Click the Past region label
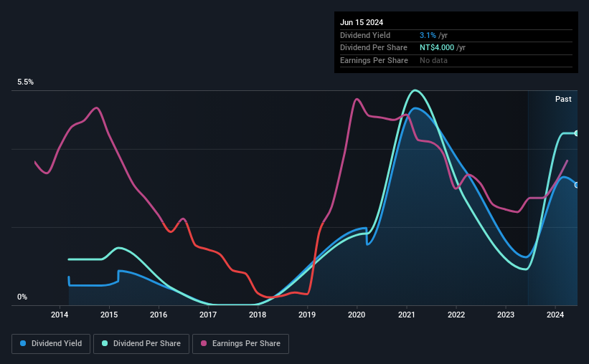589x364 pixels. (563, 99)
